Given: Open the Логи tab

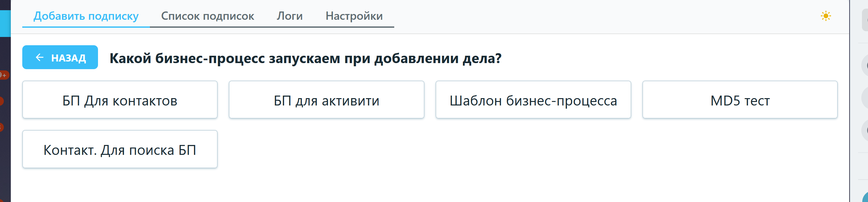Looking at the screenshot, I should pos(290,16).
